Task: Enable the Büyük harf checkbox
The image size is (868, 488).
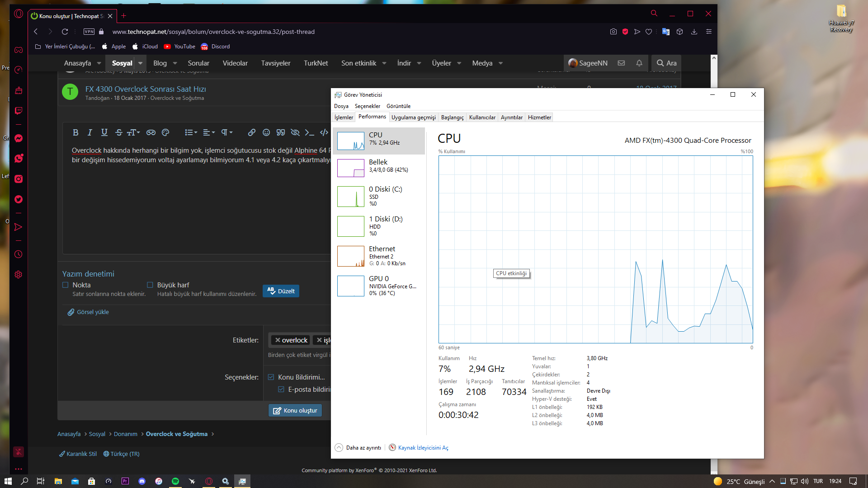Action: pyautogui.click(x=150, y=285)
